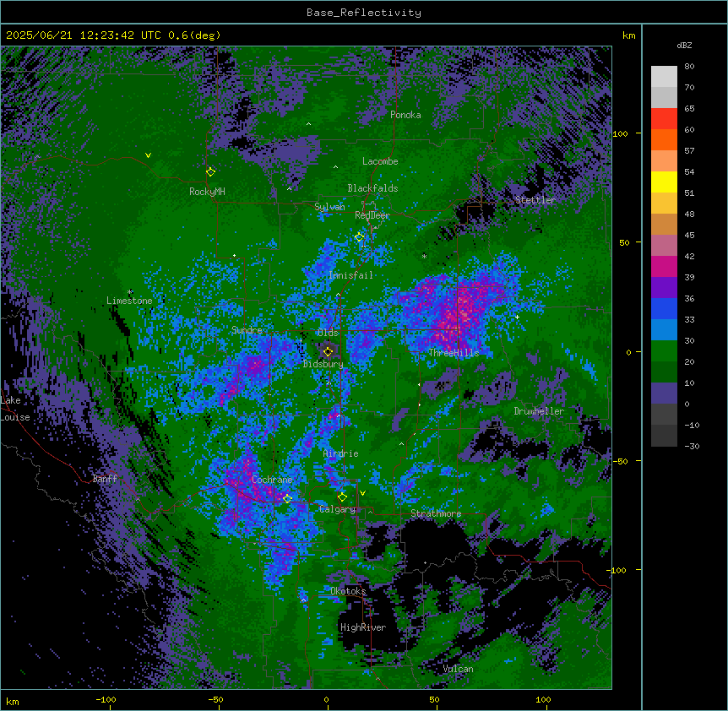
Task: Pick the red swatch in the dBZ legend
Action: tap(664, 119)
